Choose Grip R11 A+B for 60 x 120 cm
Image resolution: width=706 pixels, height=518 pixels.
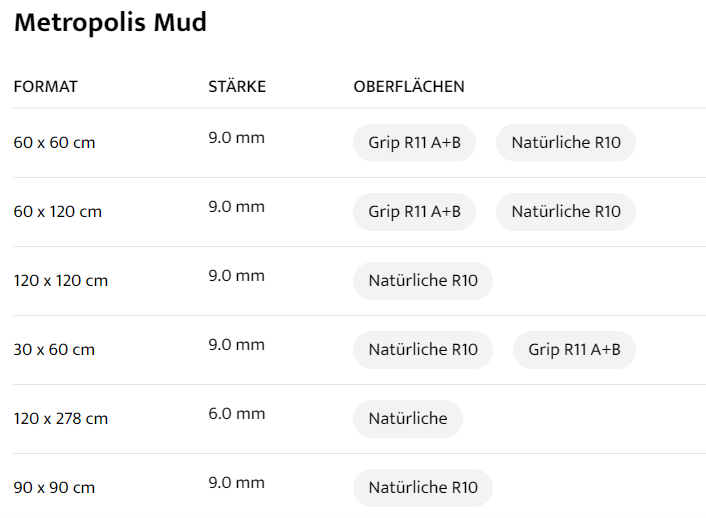click(x=414, y=212)
